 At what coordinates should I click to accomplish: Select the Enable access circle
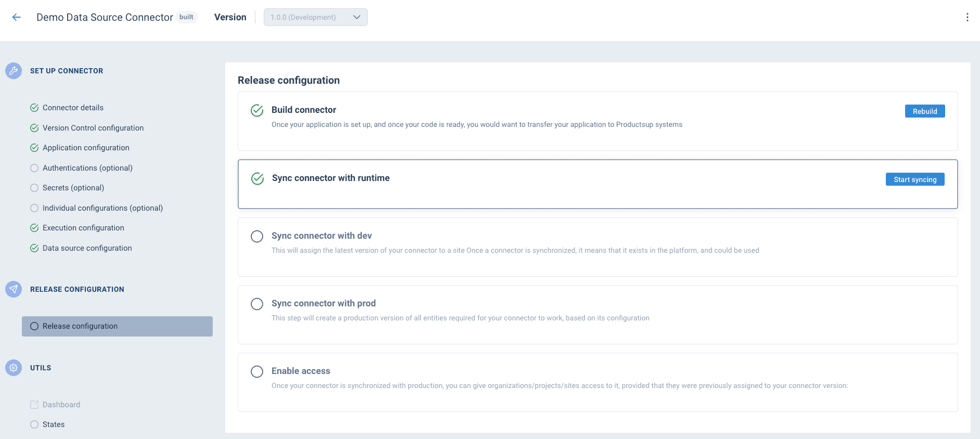click(x=257, y=371)
